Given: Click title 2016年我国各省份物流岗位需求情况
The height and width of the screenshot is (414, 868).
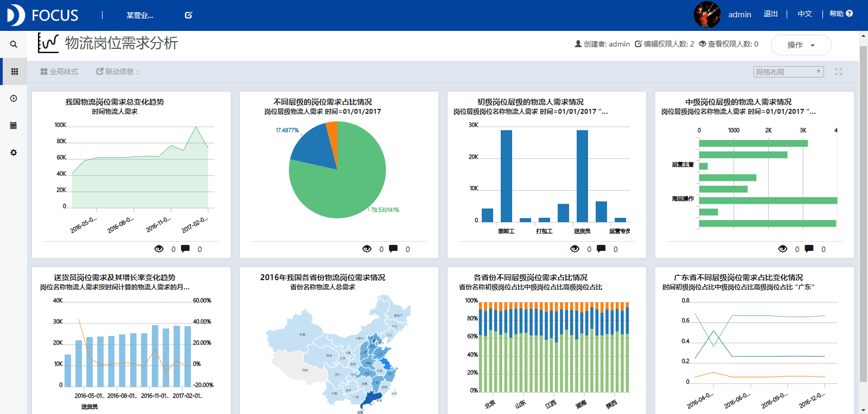Looking at the screenshot, I should point(323,277).
